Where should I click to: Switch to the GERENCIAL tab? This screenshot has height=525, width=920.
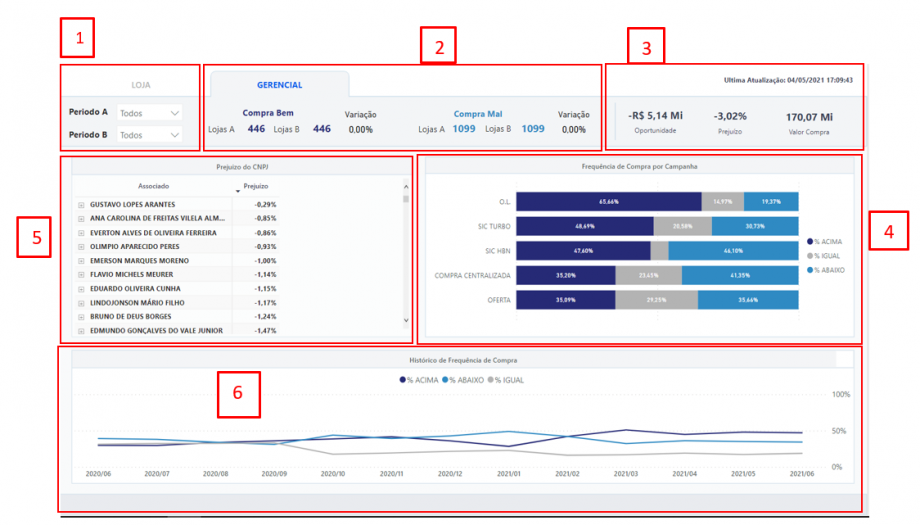point(279,85)
